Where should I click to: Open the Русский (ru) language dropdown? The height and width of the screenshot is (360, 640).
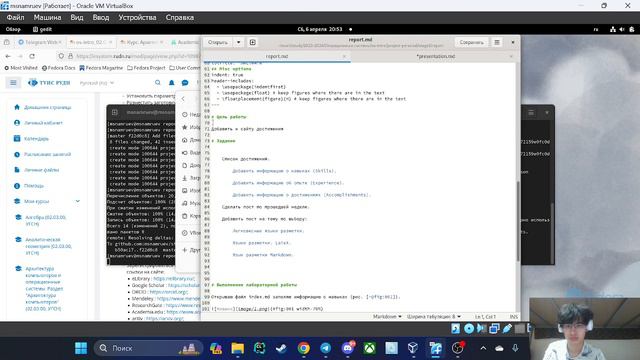point(97,83)
